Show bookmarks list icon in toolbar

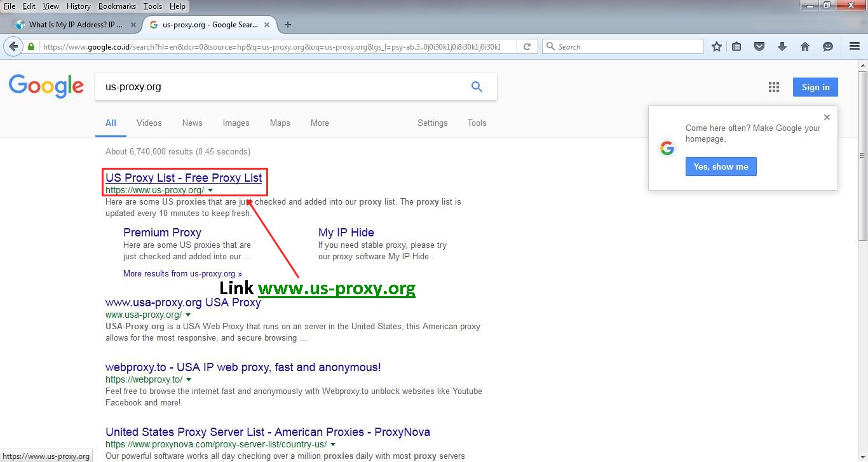[736, 46]
